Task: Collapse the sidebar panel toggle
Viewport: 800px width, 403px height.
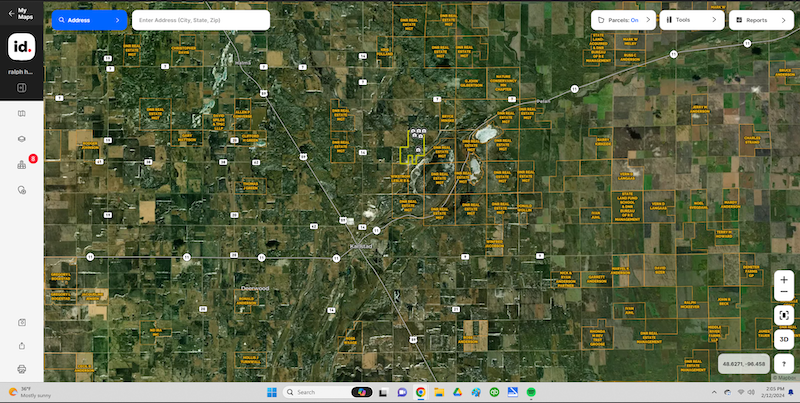Action: 21,88
